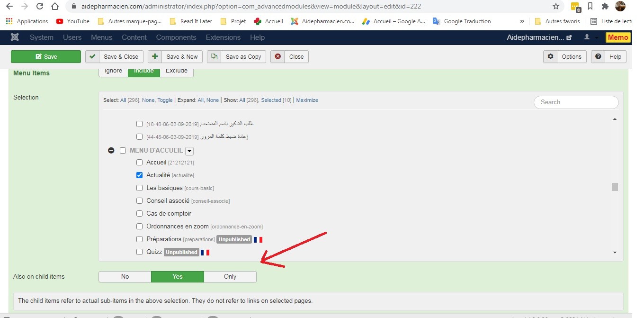Open the Menus menu
The width and height of the screenshot is (644, 318).
click(x=101, y=37)
